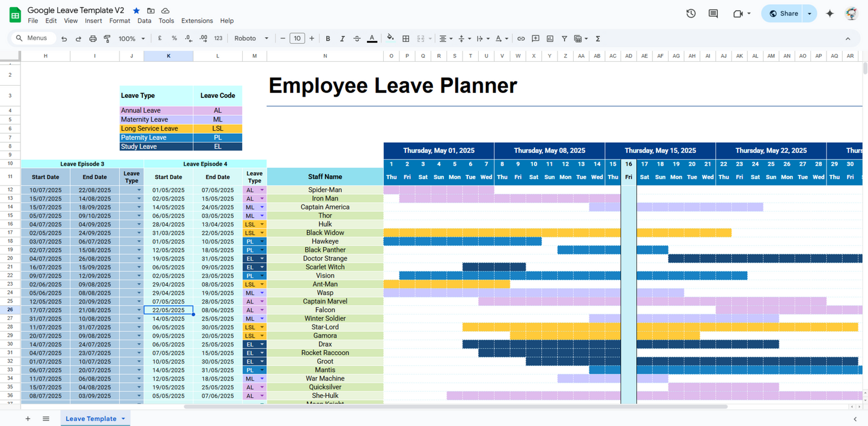Click the Undo icon in the toolbar
868x426 pixels.
64,38
